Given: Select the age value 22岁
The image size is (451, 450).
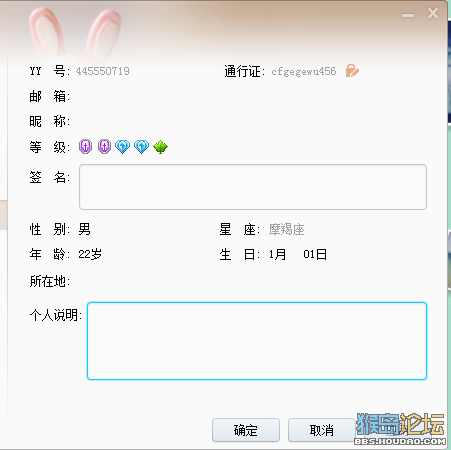Looking at the screenshot, I should tap(90, 254).
